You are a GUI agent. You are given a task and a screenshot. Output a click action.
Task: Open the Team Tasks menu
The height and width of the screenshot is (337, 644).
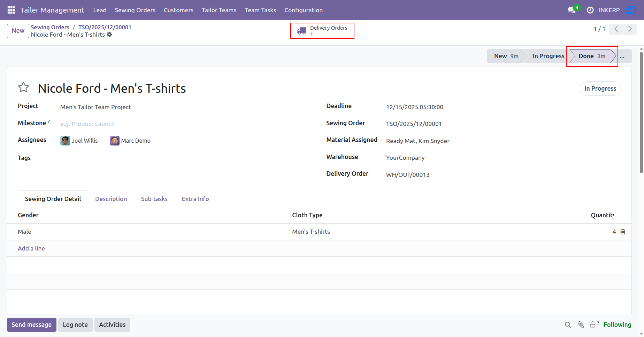point(260,10)
